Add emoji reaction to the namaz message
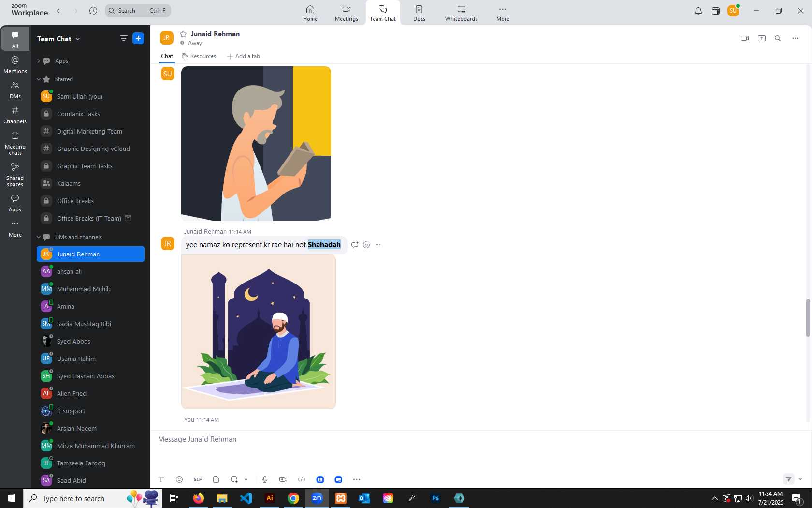 [366, 245]
